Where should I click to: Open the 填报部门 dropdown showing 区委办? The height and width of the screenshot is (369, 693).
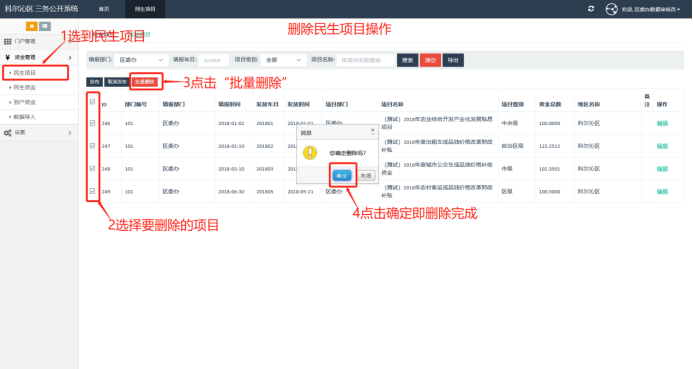pos(141,60)
